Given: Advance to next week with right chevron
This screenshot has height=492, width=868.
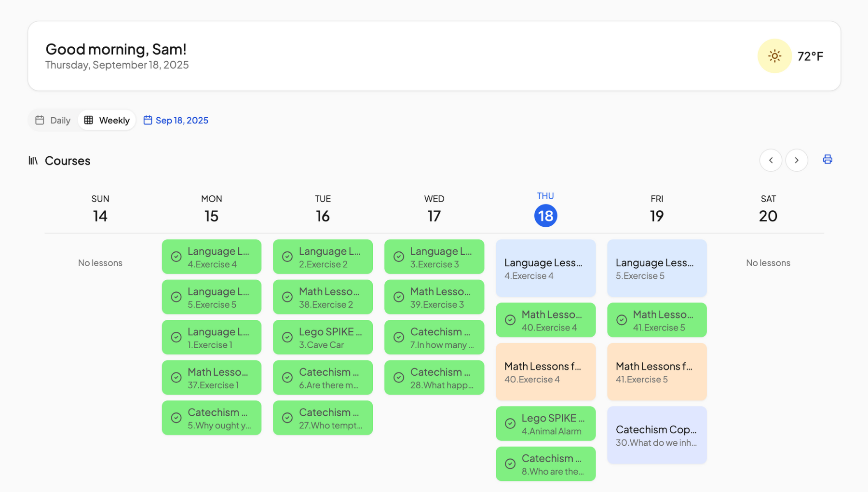Looking at the screenshot, I should tap(797, 160).
